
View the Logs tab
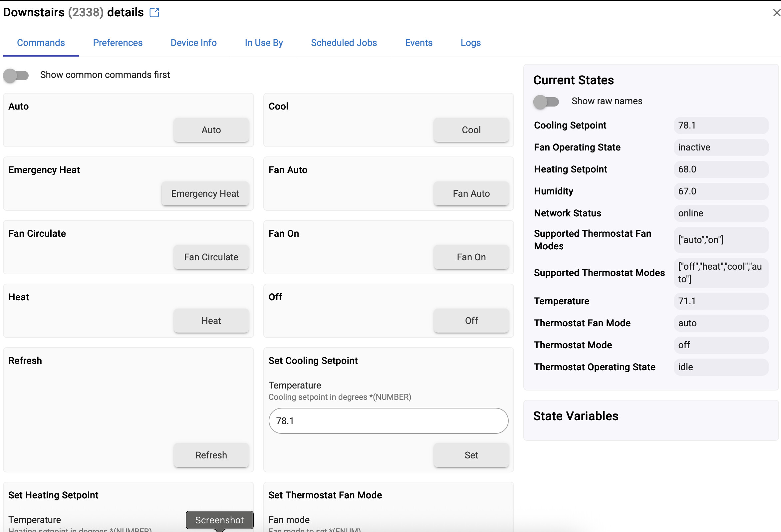click(470, 43)
